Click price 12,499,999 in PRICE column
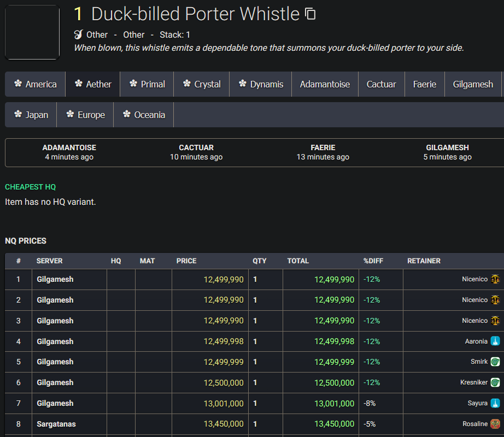Screen dimensions: 504x437 (224, 362)
